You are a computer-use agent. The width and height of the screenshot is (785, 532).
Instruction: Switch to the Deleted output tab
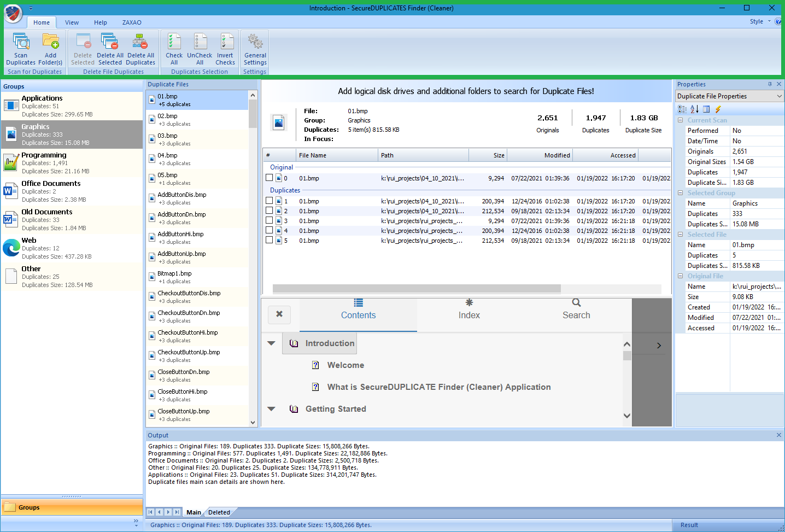tap(219, 512)
